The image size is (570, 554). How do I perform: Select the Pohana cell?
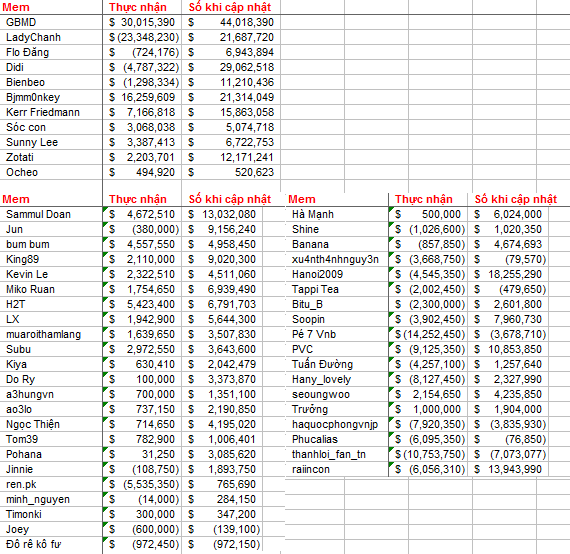(x=51, y=454)
